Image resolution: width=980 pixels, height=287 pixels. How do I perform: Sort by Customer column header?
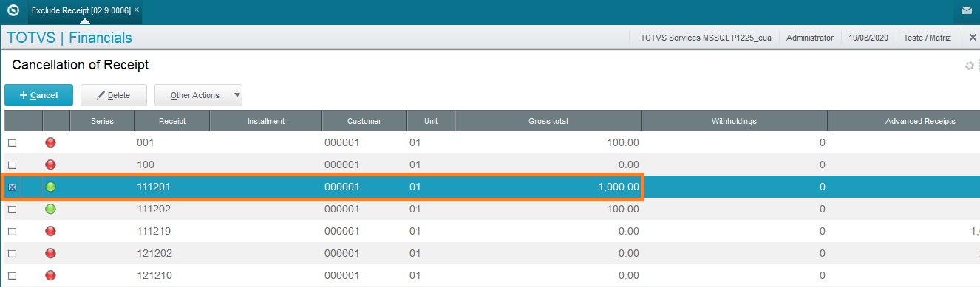[x=364, y=121]
